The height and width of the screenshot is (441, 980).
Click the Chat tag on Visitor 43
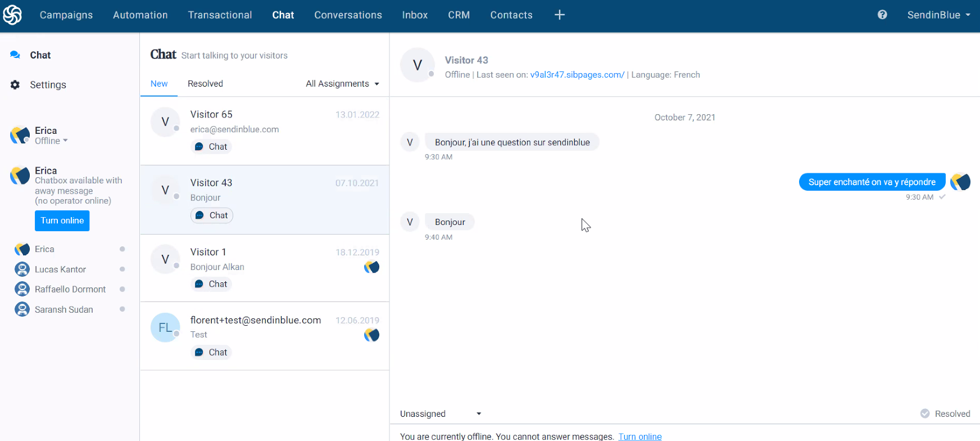[212, 215]
